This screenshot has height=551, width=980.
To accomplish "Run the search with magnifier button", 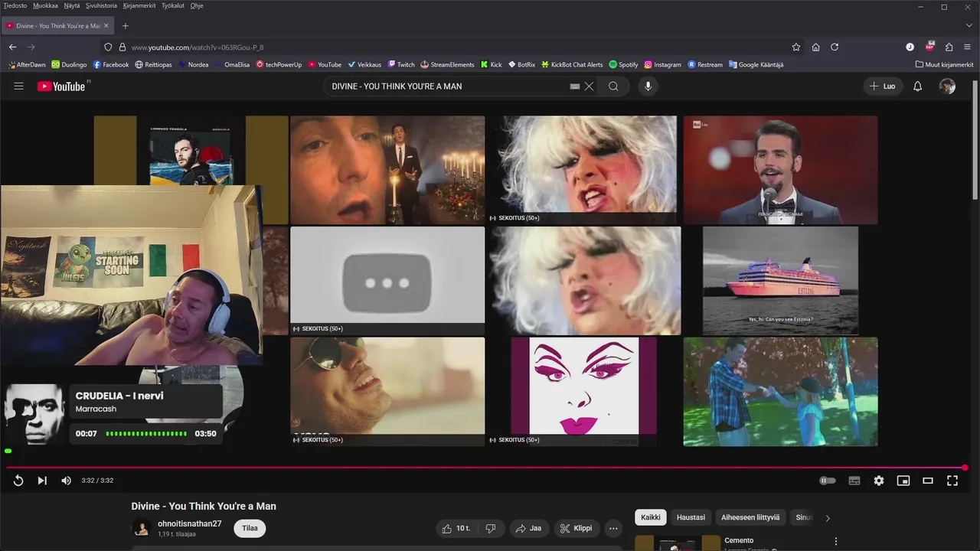I will pyautogui.click(x=613, y=86).
